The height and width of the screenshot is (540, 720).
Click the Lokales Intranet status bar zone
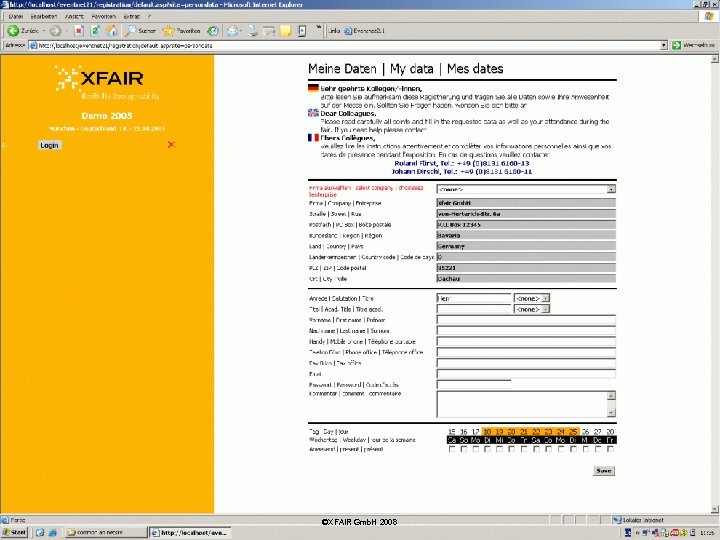coord(638,520)
